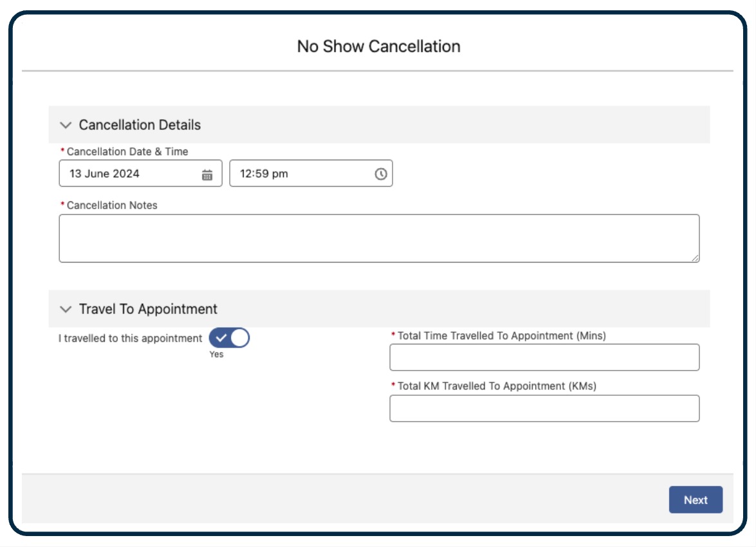Click the 'Cancellation Notes' field label

tap(112, 205)
